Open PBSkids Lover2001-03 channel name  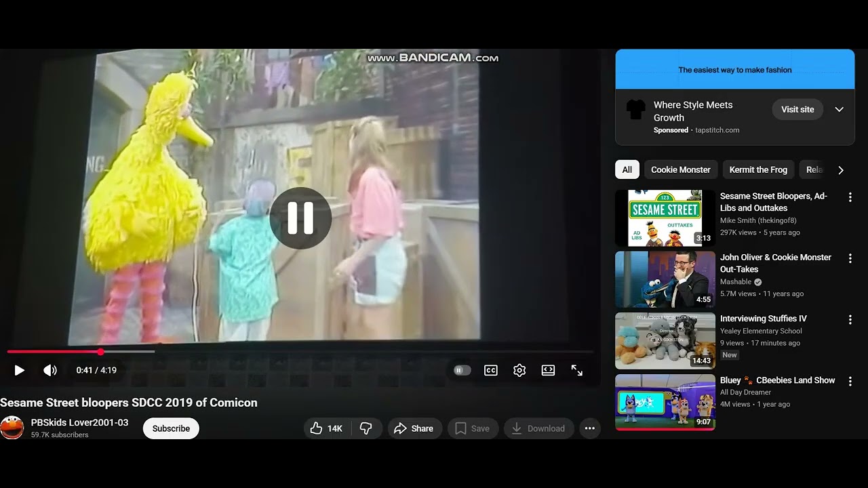(x=79, y=422)
